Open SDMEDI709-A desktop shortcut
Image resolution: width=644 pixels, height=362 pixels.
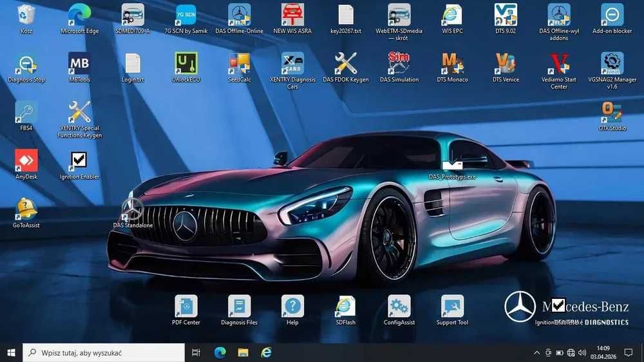pyautogui.click(x=133, y=15)
